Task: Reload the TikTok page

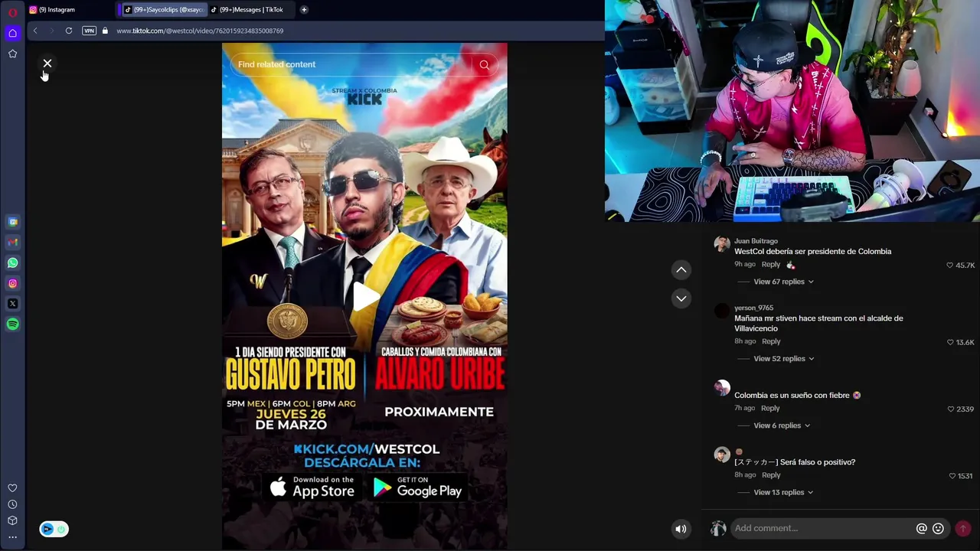Action: pyautogui.click(x=69, y=31)
